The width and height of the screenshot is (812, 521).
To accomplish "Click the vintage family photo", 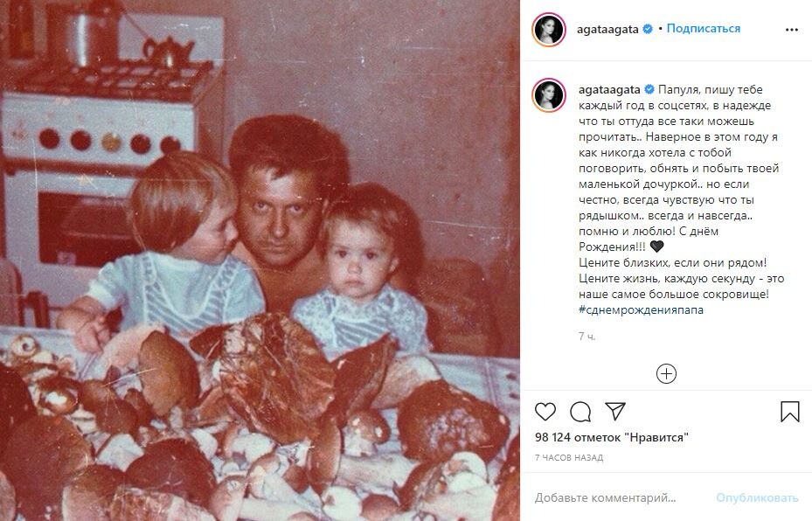I will [x=260, y=260].
